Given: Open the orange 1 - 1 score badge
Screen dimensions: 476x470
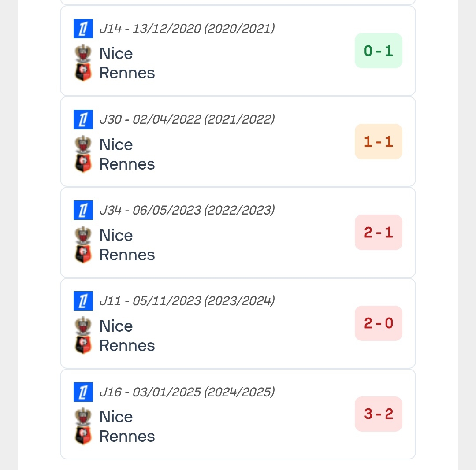Looking at the screenshot, I should (x=379, y=142).
